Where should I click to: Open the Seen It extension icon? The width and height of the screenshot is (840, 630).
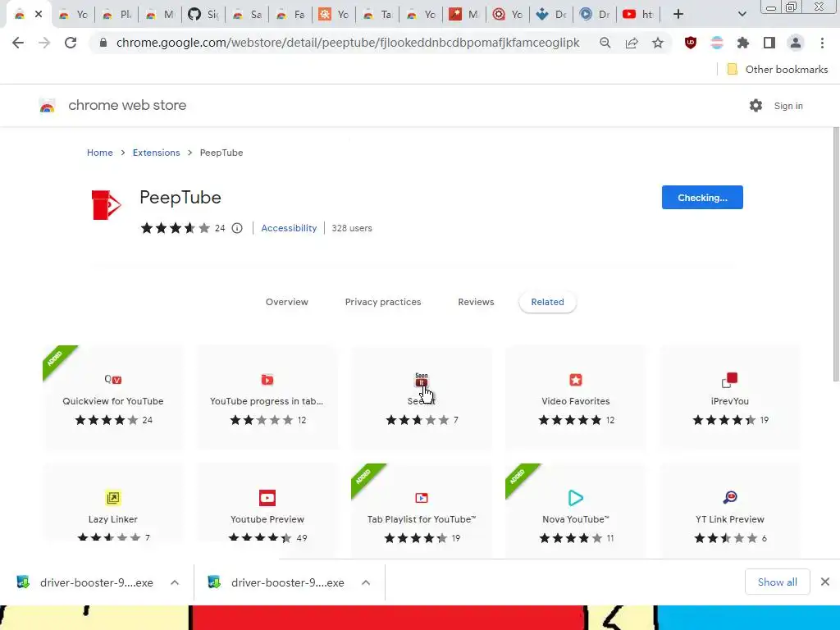pos(422,379)
